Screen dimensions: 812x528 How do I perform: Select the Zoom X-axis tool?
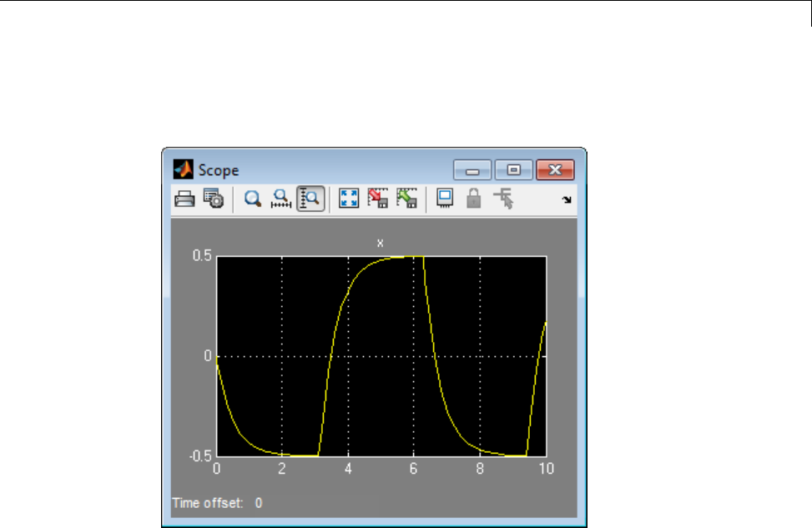[281, 199]
